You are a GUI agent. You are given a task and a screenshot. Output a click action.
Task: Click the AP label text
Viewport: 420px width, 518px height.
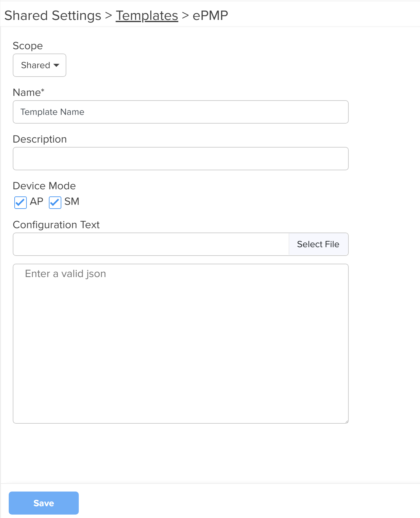(x=36, y=202)
